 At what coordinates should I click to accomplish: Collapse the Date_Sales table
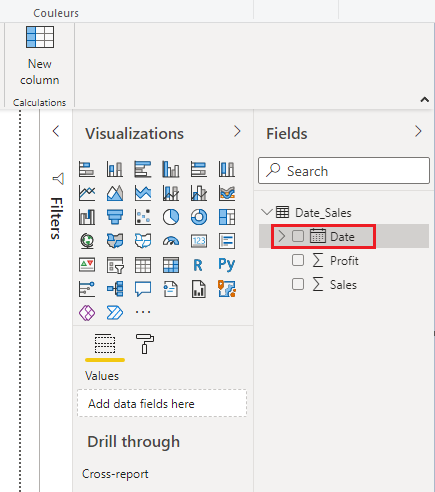[267, 212]
